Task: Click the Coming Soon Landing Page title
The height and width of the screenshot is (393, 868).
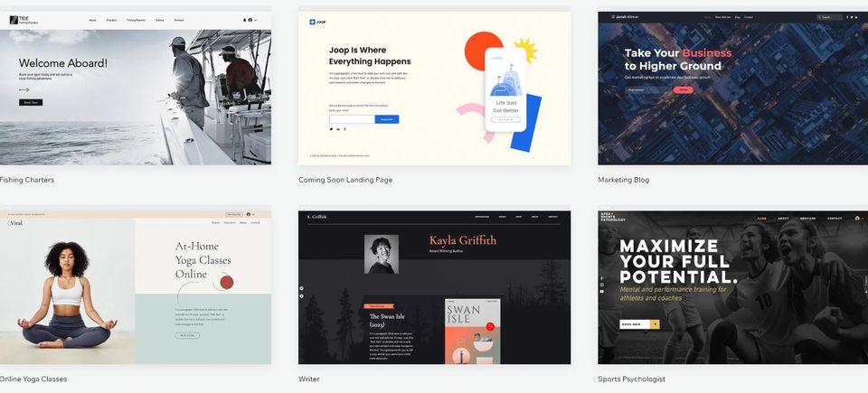Action: point(345,180)
